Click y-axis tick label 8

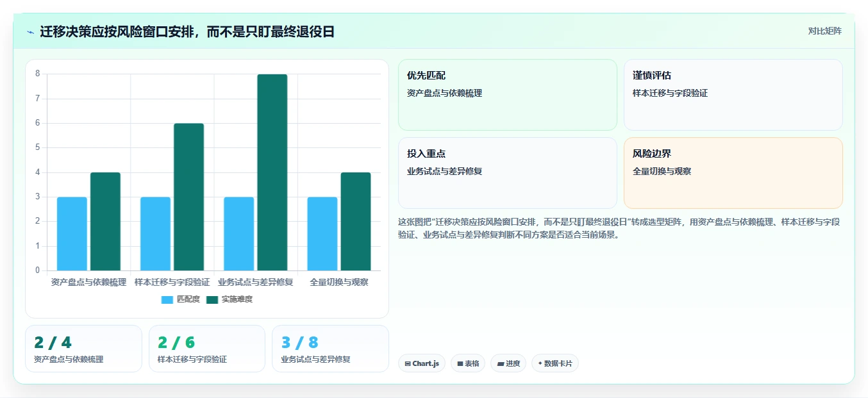pos(38,74)
